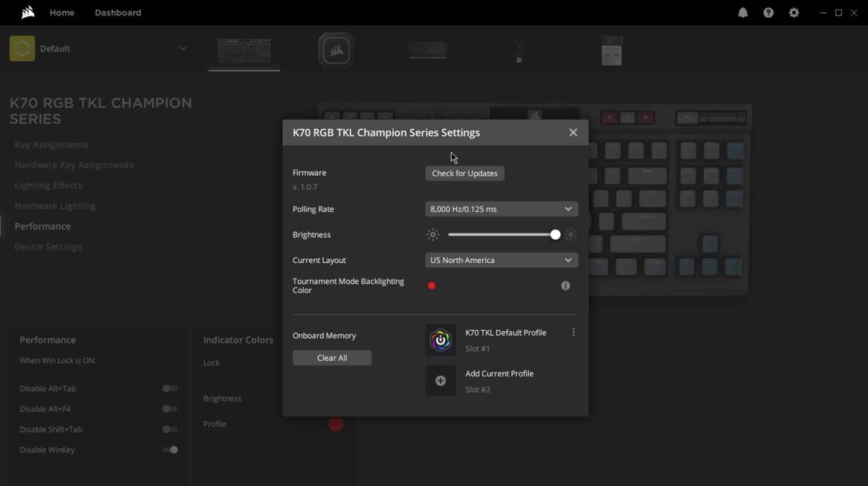Open the iCUE settings gear icon
The width and height of the screenshot is (868, 486).
tap(794, 13)
